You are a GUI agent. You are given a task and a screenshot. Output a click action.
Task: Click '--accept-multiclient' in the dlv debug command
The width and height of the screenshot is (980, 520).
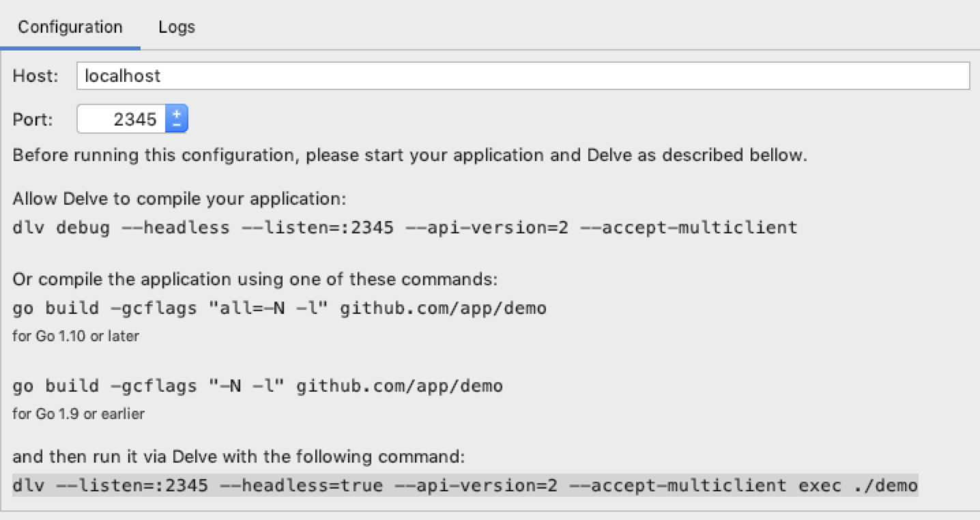point(688,227)
